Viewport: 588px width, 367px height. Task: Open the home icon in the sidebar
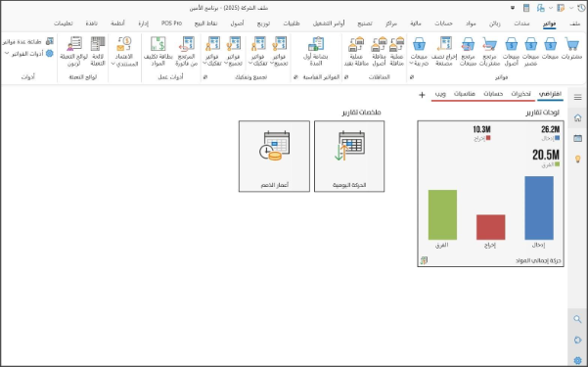pyautogui.click(x=577, y=117)
